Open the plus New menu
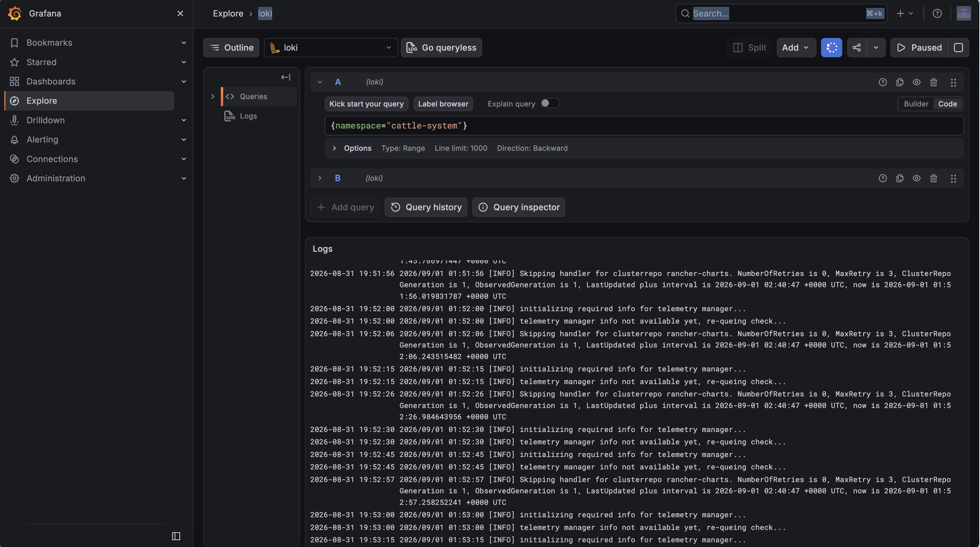Image resolution: width=980 pixels, height=547 pixels. 905,14
